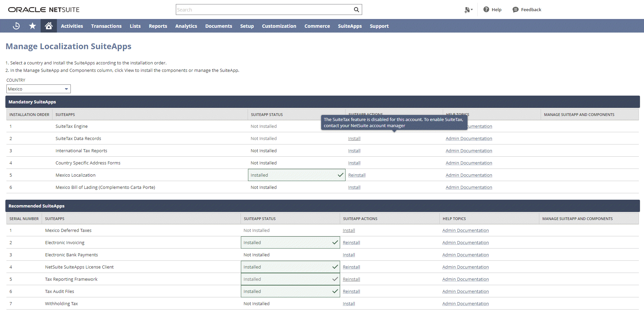The image size is (644, 315).
Task: Click Reinstall for Tax Reporting Framework
Action: [x=351, y=279]
